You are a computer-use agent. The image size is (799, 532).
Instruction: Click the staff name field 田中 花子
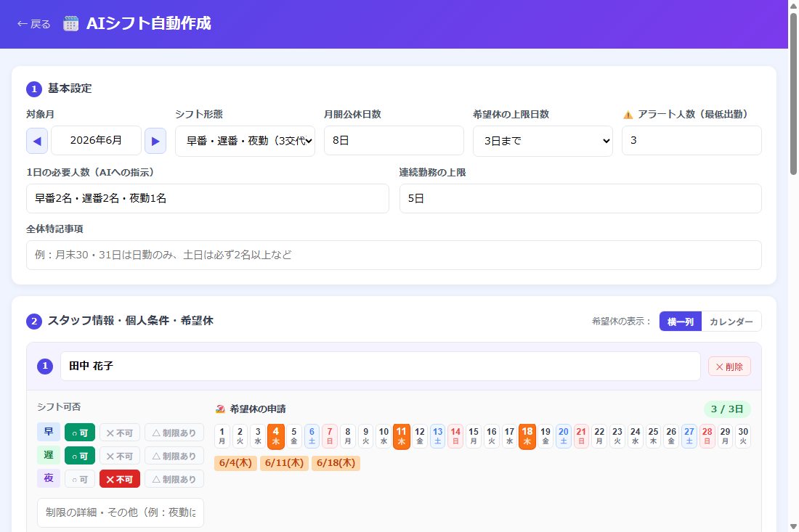point(381,366)
